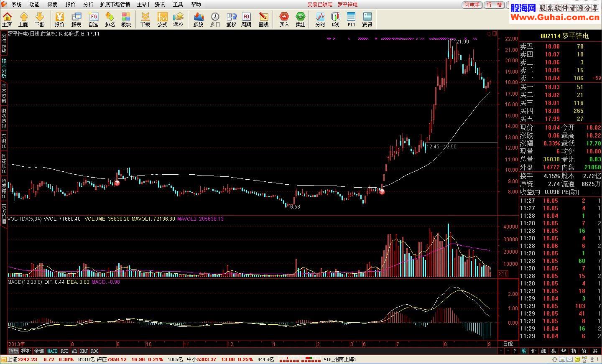Open the 分析 menu
602x364 pixels.
pyautogui.click(x=89, y=4)
